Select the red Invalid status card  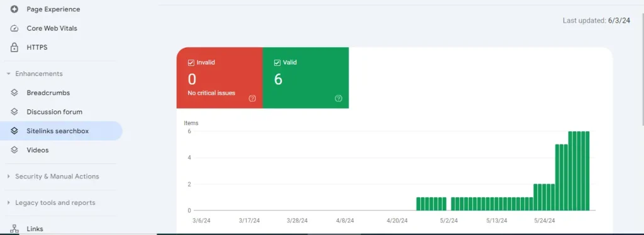pos(219,78)
